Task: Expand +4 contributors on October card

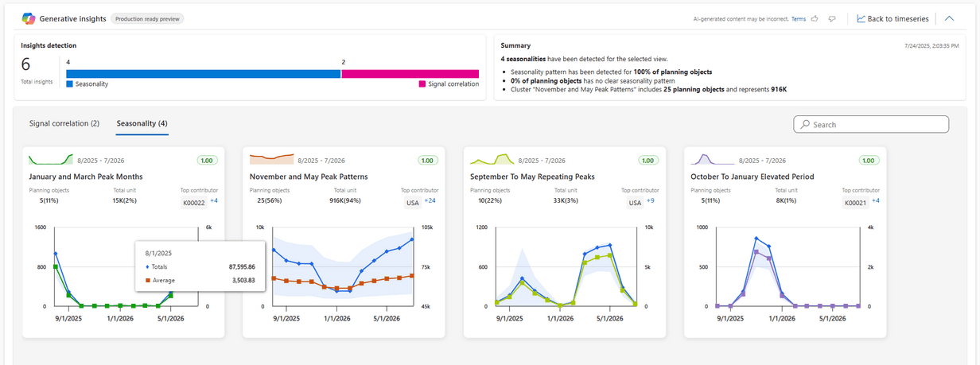Action: [876, 201]
